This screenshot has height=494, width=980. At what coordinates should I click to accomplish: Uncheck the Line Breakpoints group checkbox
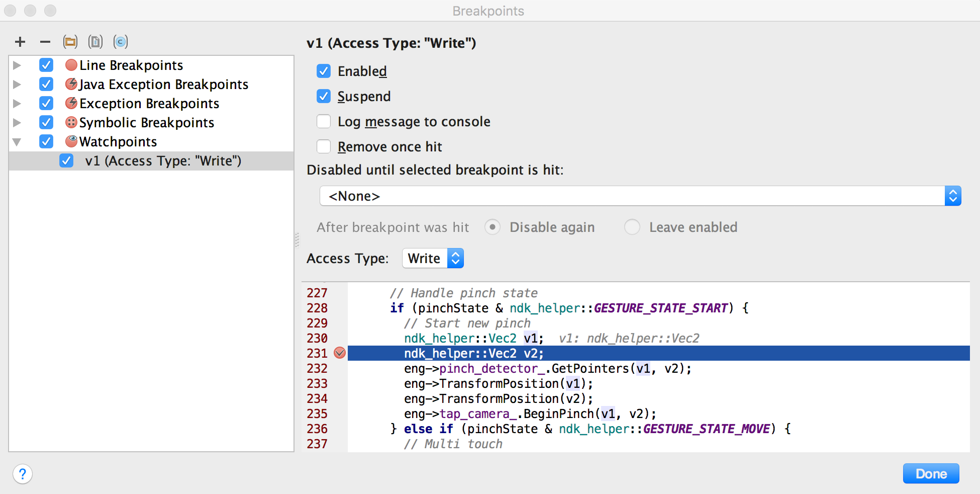(x=46, y=65)
